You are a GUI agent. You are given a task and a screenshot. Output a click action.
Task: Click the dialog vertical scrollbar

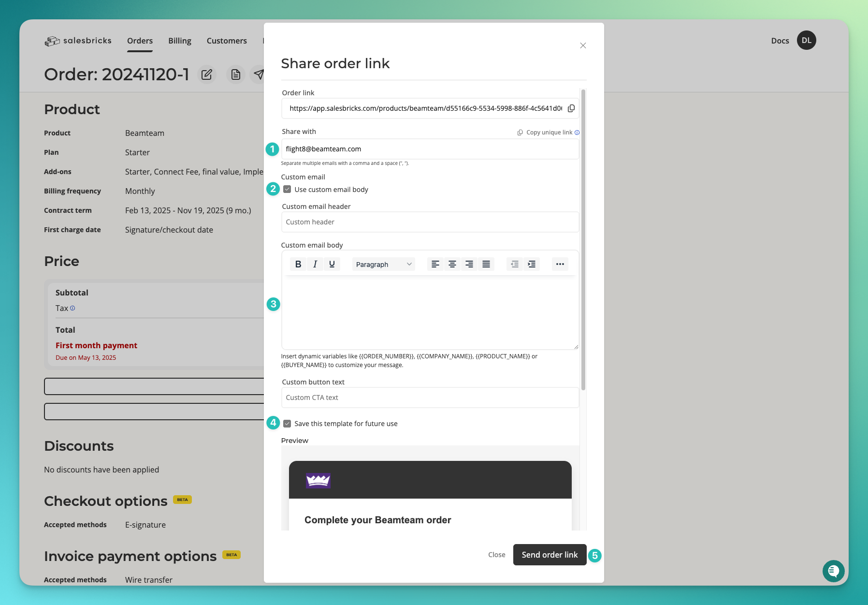[x=583, y=239]
